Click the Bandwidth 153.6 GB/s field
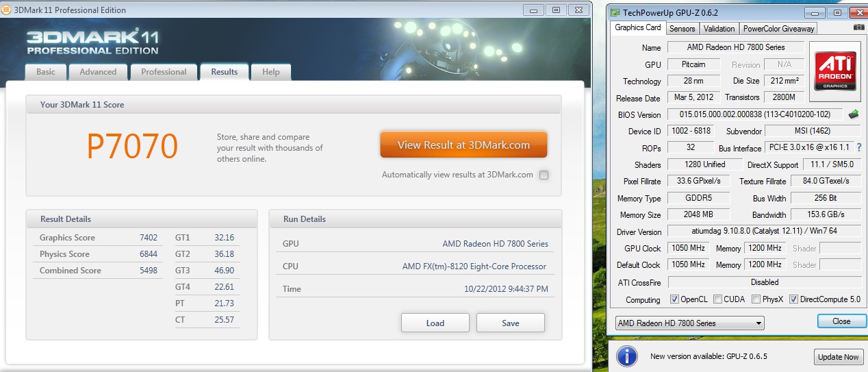Viewport: 868px width, 372px height. pos(826,214)
